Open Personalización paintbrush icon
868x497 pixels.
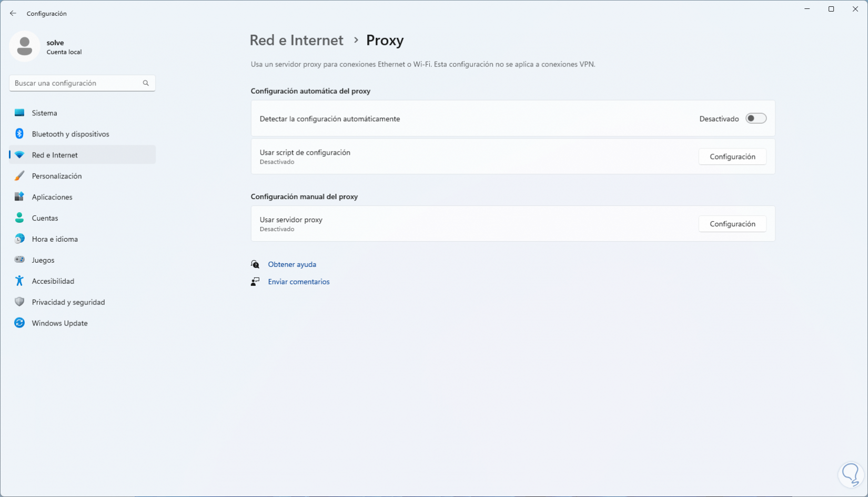[19, 176]
